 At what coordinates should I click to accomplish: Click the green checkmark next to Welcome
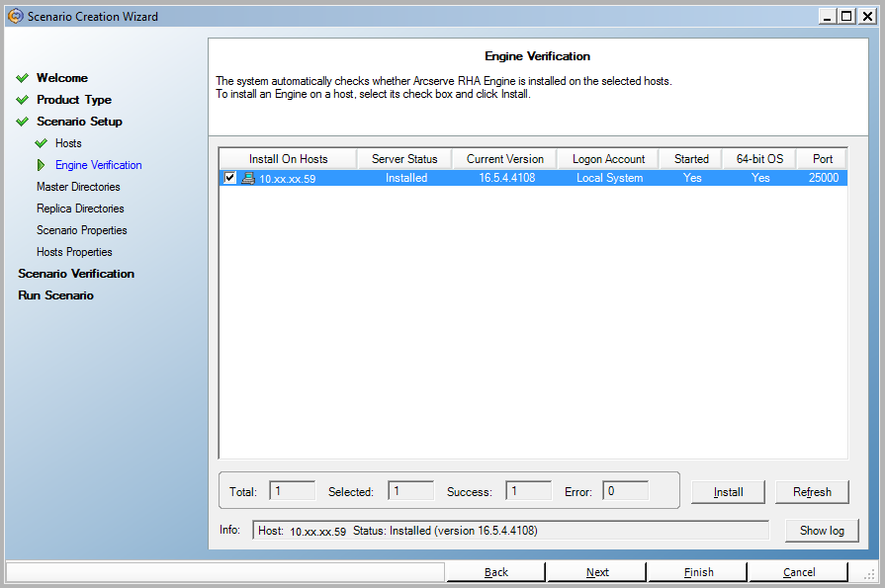(23, 78)
